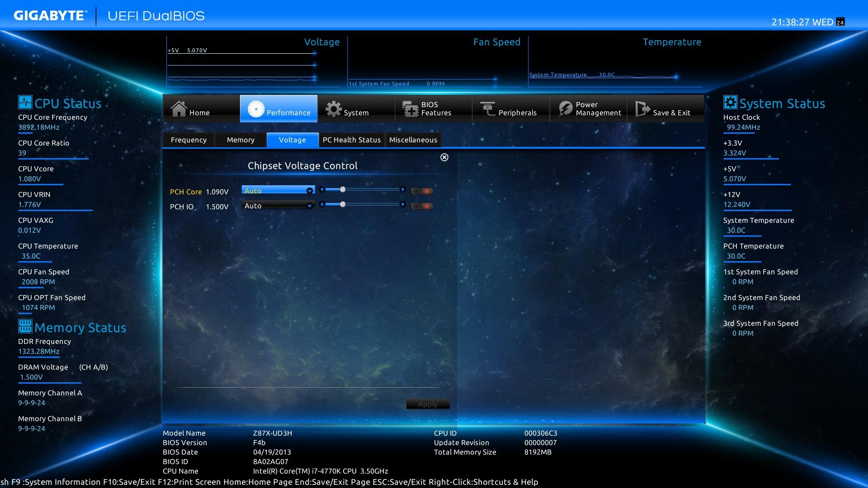Screen dimensions: 868x488
Task: Click the BIOS Version F4b value
Action: 259,442
